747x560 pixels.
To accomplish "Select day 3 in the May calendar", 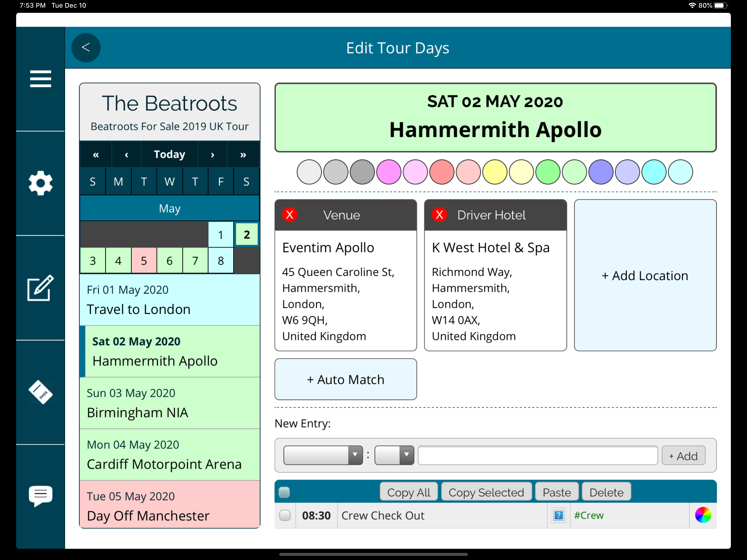I will pos(92,260).
